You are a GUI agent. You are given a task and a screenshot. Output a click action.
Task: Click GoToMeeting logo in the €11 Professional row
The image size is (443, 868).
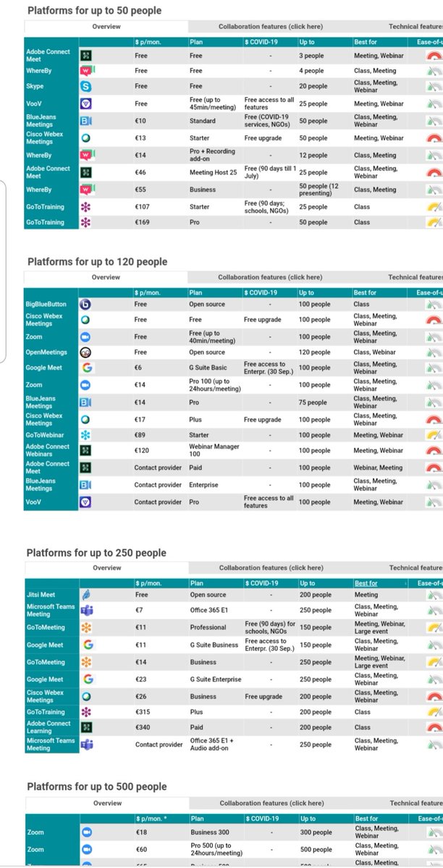pos(87,628)
